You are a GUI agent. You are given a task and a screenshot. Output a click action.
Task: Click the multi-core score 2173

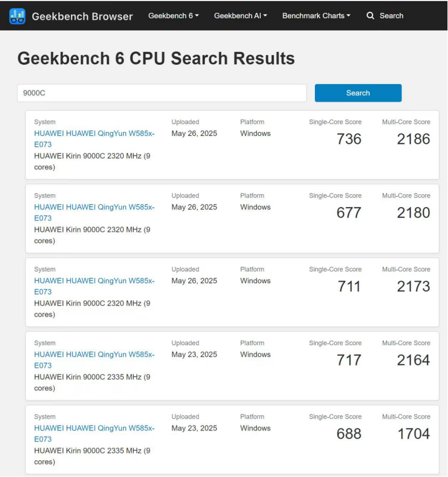click(x=413, y=287)
